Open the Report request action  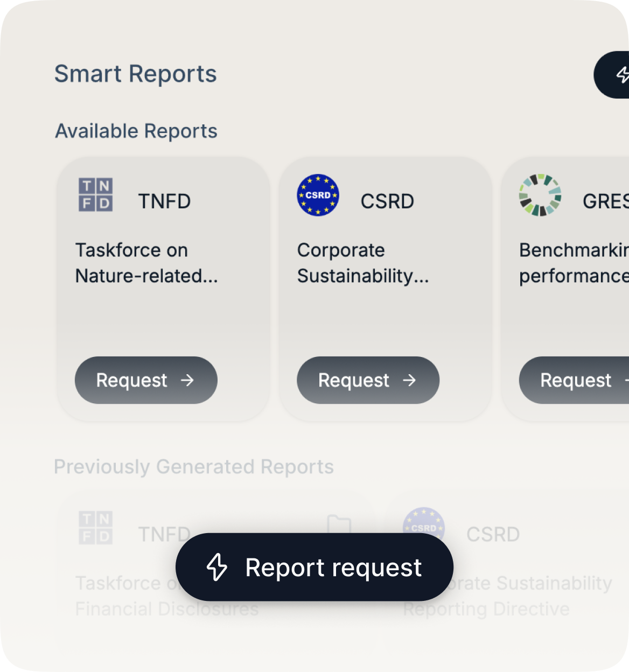313,568
